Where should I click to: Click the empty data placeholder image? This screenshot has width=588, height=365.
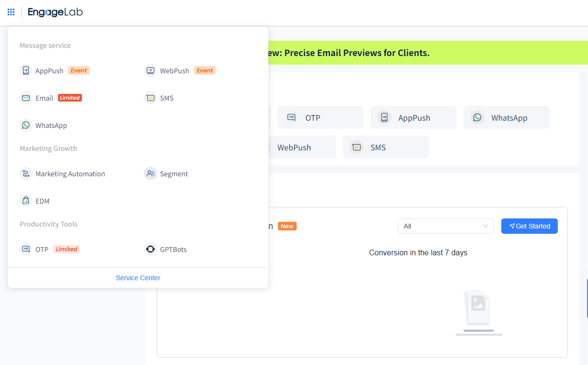coord(479,312)
